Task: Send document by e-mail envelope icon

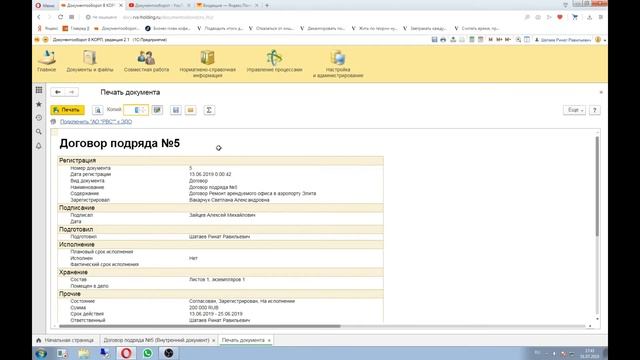Action: pos(191,110)
